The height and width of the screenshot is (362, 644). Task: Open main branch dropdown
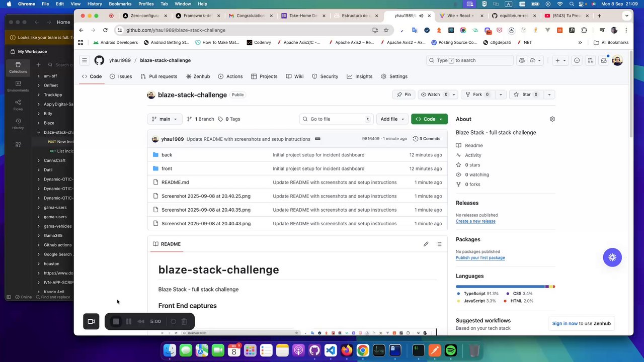[165, 119]
